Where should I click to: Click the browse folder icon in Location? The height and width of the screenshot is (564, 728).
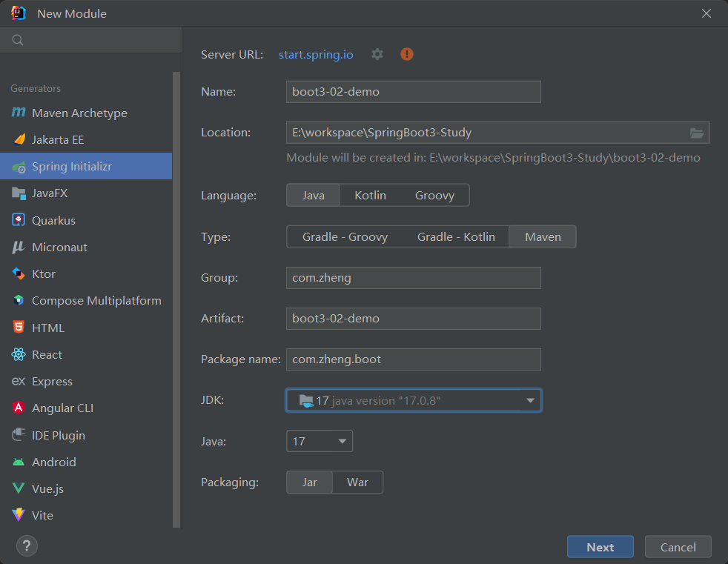point(696,133)
